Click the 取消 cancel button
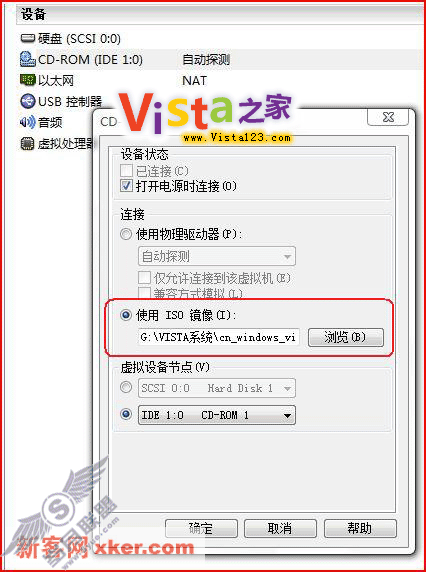Image resolution: width=426 pixels, height=572 pixels. [280, 528]
